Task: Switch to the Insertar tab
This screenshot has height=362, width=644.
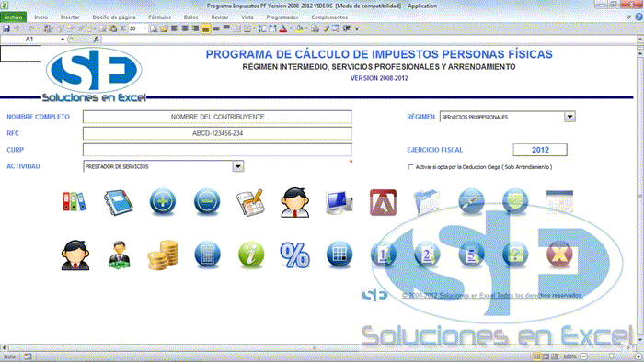Action: (70, 17)
